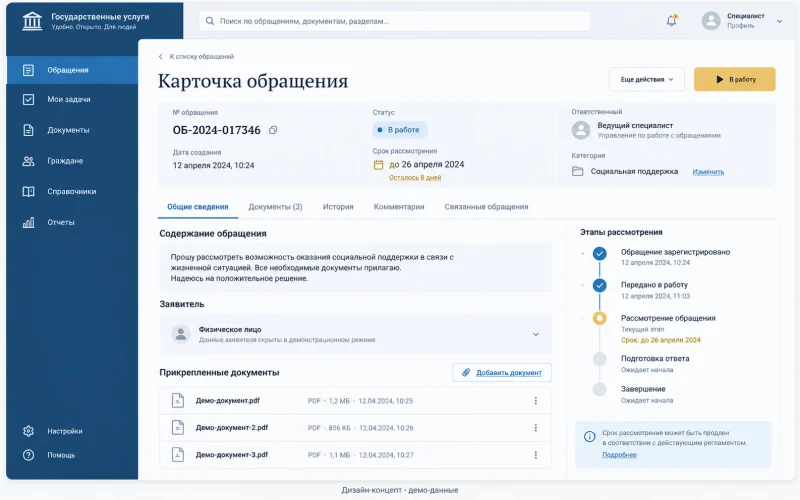800x500 pixels.
Task: Expand the Специалист profile menu chevron
Action: click(779, 21)
